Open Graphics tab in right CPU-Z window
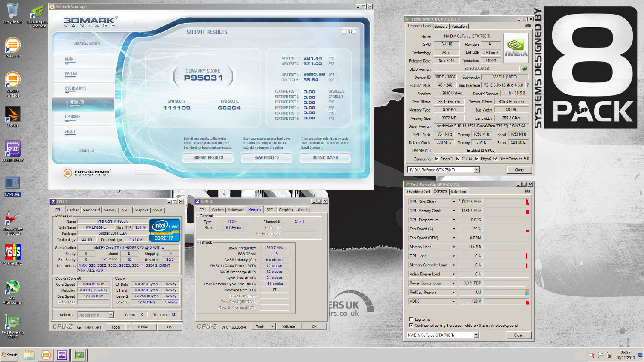 coord(286,210)
